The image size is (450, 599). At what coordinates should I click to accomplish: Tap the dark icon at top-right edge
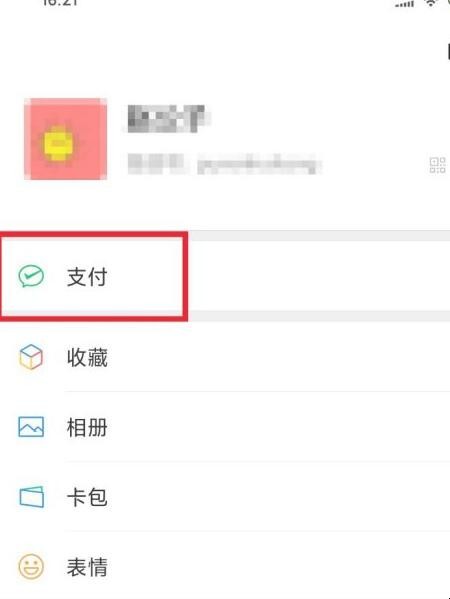[448, 52]
